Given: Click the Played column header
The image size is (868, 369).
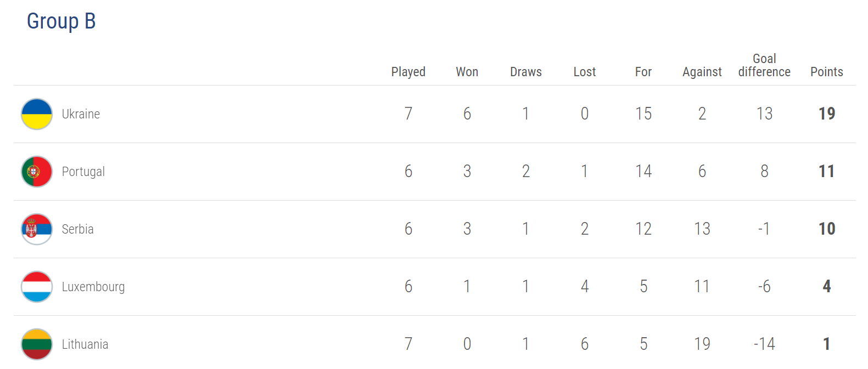Looking at the screenshot, I should [408, 72].
